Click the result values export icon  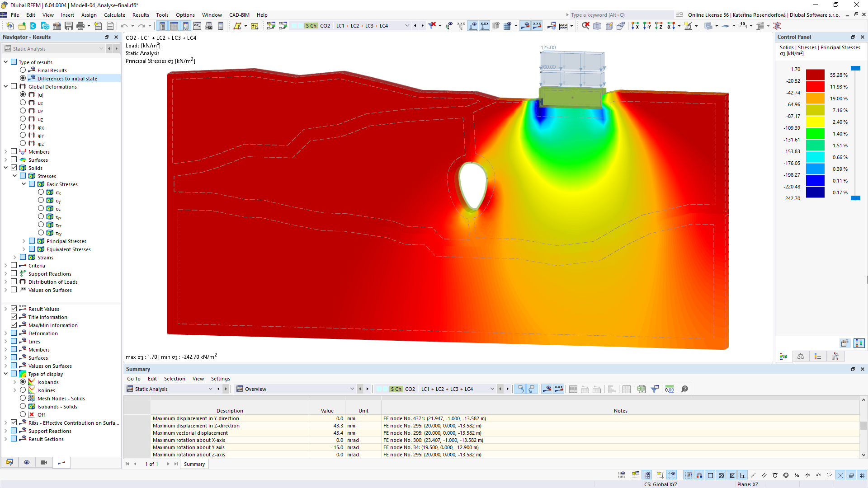tap(641, 389)
